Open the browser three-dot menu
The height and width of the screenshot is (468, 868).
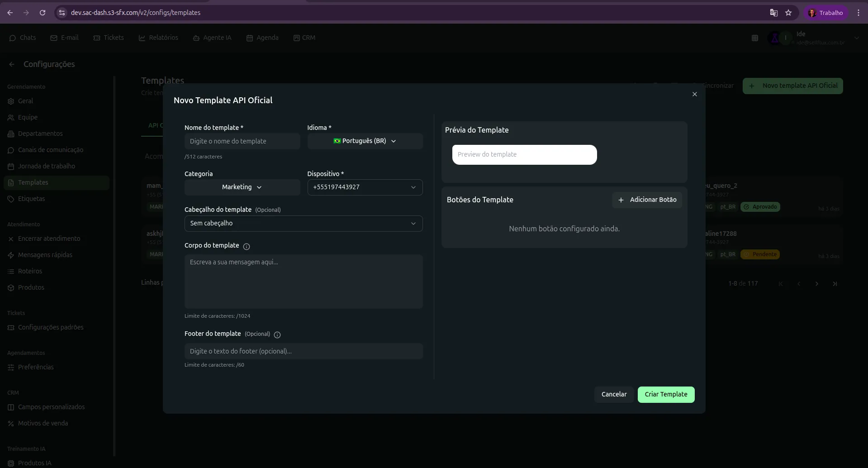[858, 13]
